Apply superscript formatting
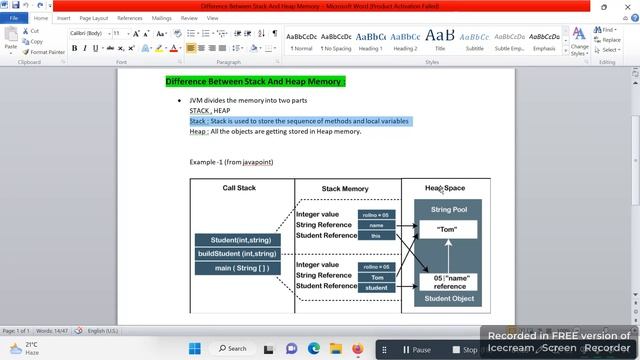The image size is (640, 360). click(x=131, y=48)
